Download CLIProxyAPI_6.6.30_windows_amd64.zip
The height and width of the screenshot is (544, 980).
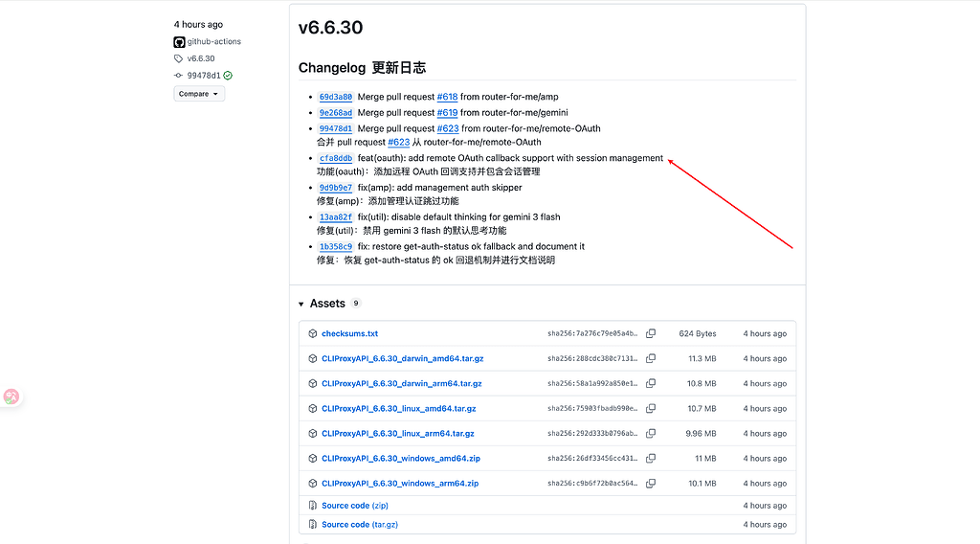tap(401, 459)
